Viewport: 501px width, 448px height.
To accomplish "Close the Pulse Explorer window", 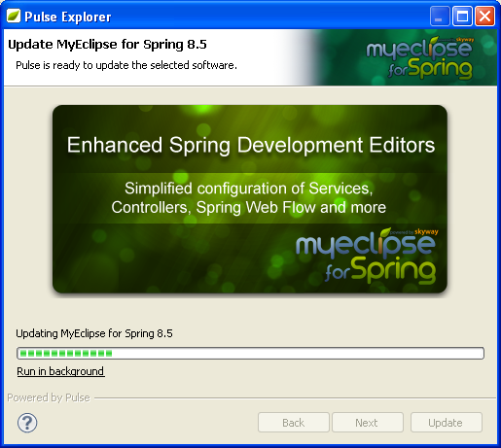I will coord(484,16).
